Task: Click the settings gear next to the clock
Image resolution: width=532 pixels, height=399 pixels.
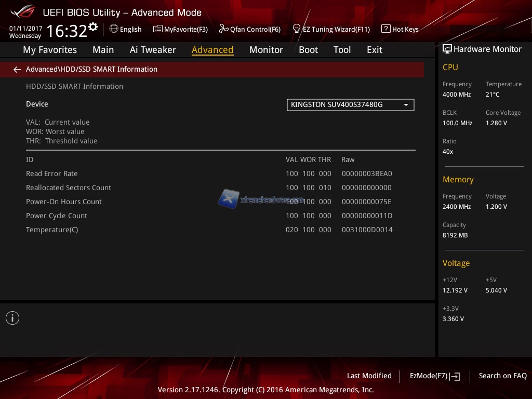Action: pos(93,26)
